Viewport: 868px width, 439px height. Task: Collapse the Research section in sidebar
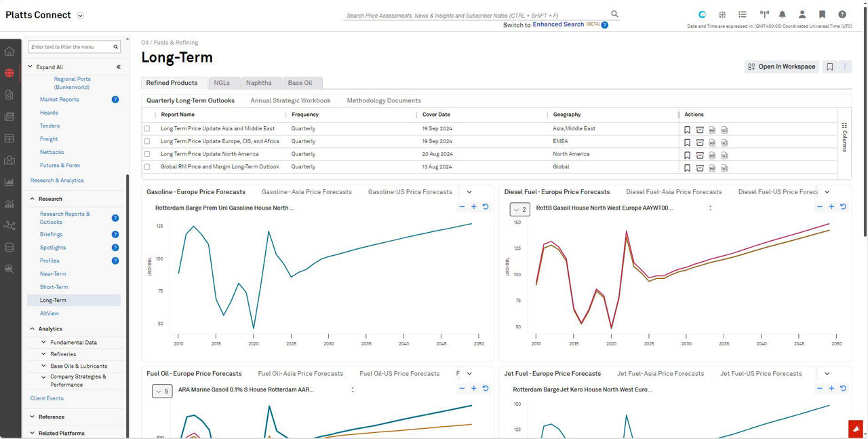pyautogui.click(x=32, y=199)
